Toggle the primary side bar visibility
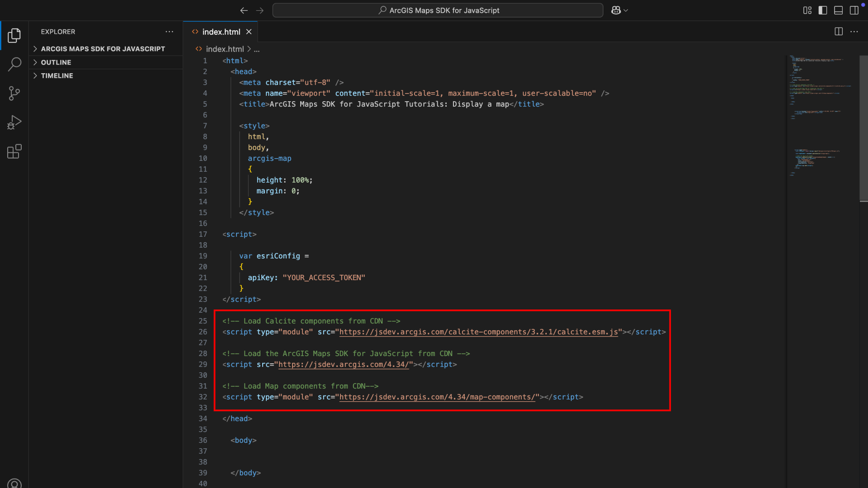This screenshot has height=488, width=868. 822,10
